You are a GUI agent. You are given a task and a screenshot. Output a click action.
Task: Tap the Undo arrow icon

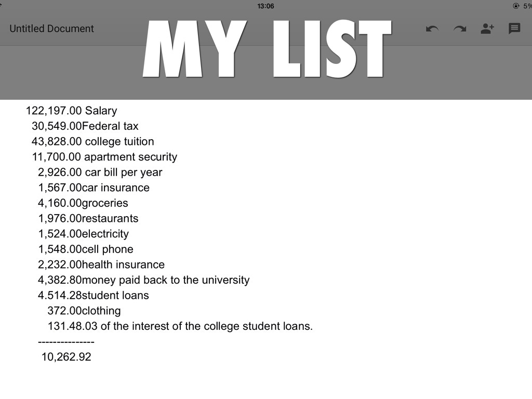coord(432,29)
